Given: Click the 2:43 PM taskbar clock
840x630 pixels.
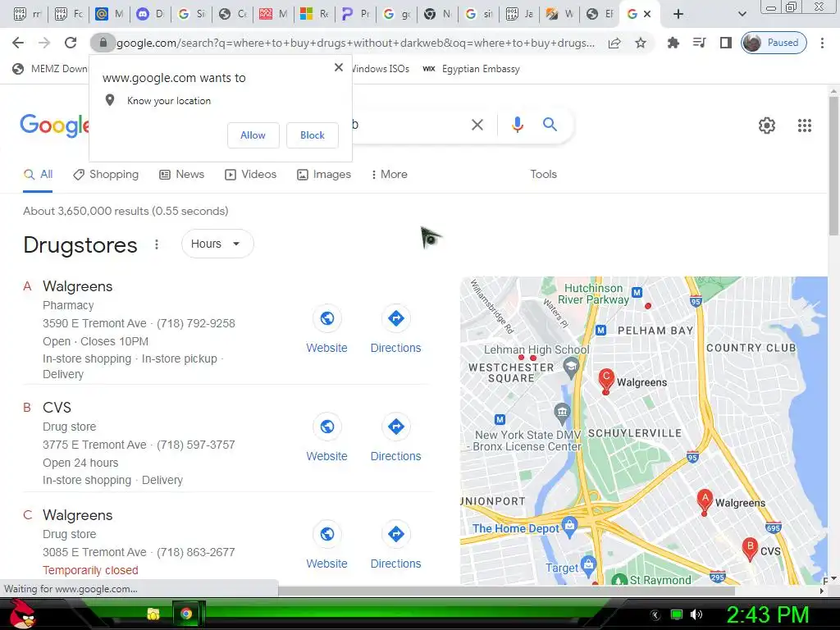Looking at the screenshot, I should [767, 614].
